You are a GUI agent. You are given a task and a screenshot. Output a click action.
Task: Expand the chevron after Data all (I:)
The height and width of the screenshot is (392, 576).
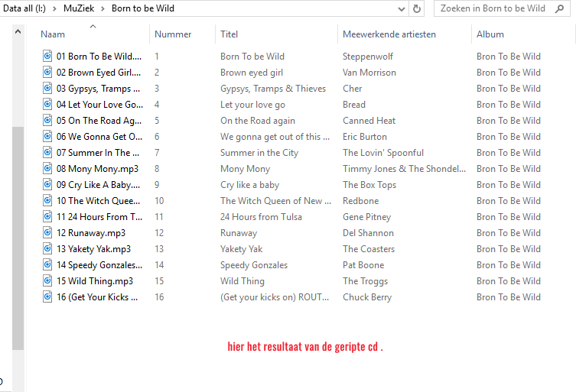pyautogui.click(x=54, y=8)
